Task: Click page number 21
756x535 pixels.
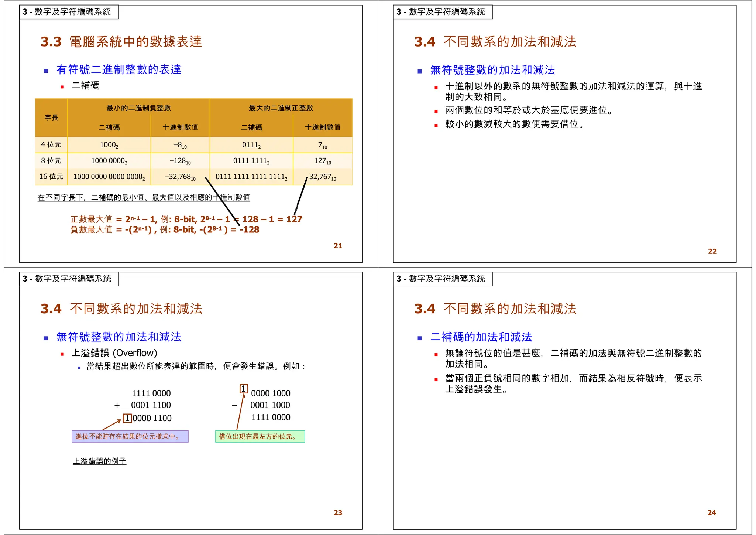Action: [338, 246]
